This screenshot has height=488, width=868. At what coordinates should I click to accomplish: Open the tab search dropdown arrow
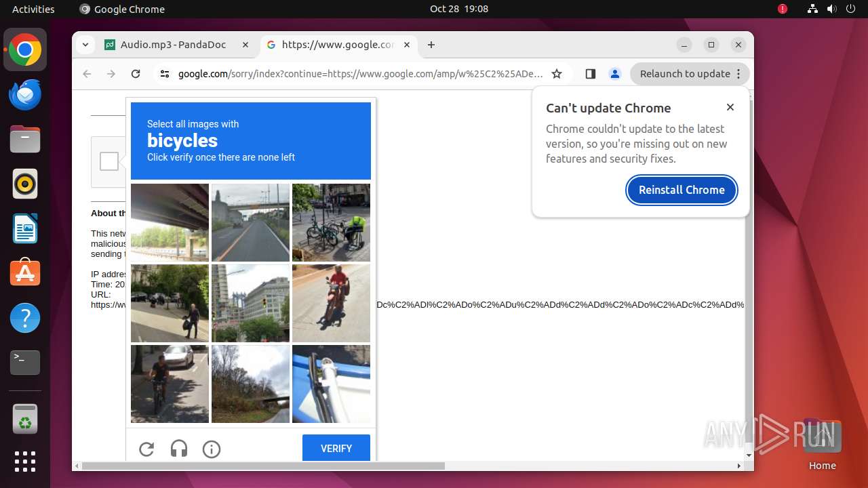click(x=85, y=45)
